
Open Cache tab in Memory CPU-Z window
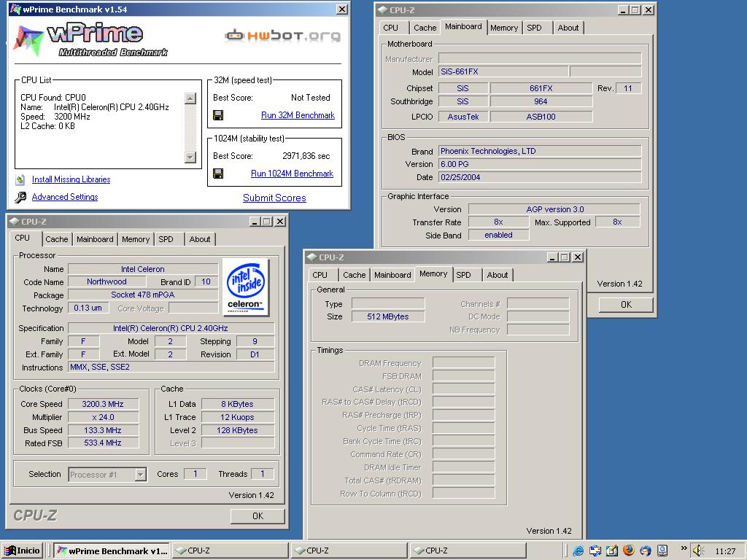coord(354,275)
